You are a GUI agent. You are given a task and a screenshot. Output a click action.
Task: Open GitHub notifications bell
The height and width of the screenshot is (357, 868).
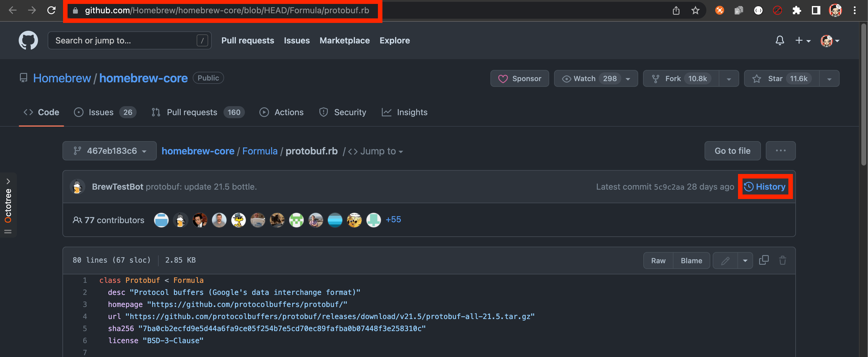coord(779,40)
